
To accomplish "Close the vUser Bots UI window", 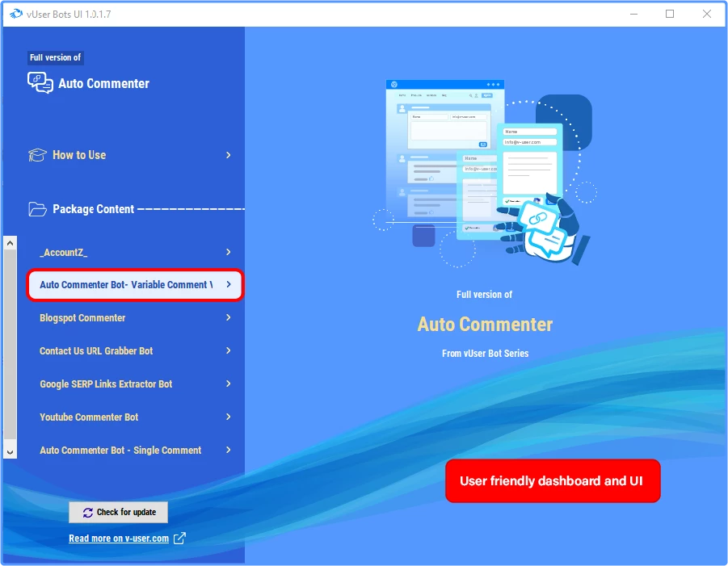I will click(707, 14).
